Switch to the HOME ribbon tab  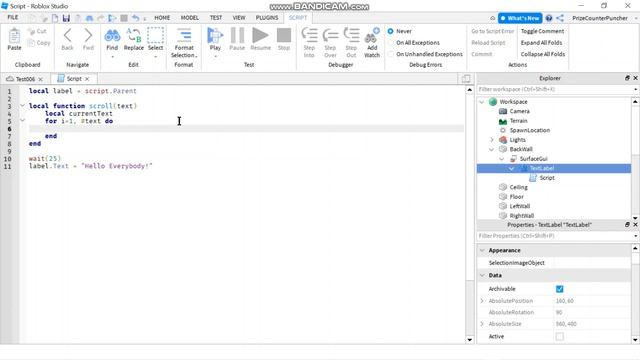tap(162, 18)
